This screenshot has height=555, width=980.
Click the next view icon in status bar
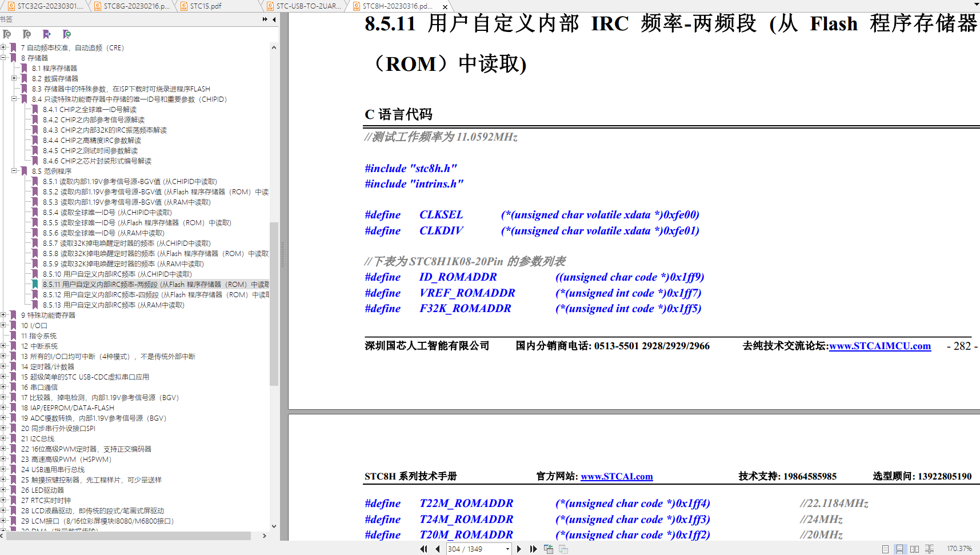(563, 549)
